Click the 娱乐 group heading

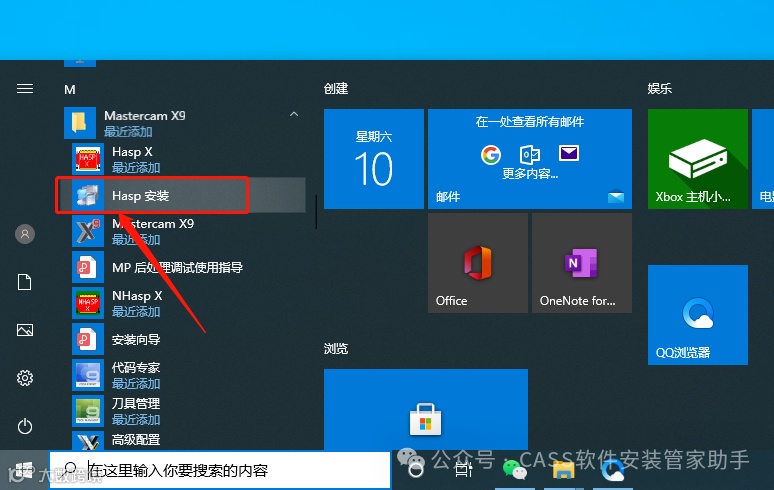(x=659, y=88)
